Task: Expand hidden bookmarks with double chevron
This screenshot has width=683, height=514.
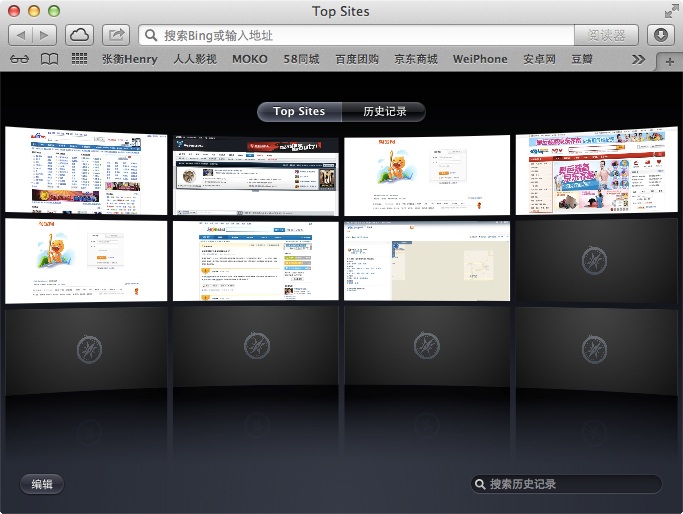Action: click(x=639, y=59)
